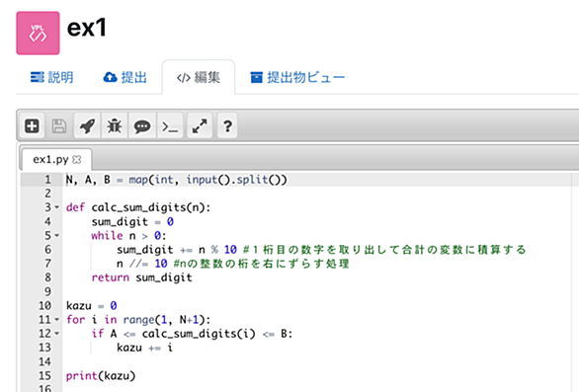Click the line 'sum_digit = 0'

(132, 221)
